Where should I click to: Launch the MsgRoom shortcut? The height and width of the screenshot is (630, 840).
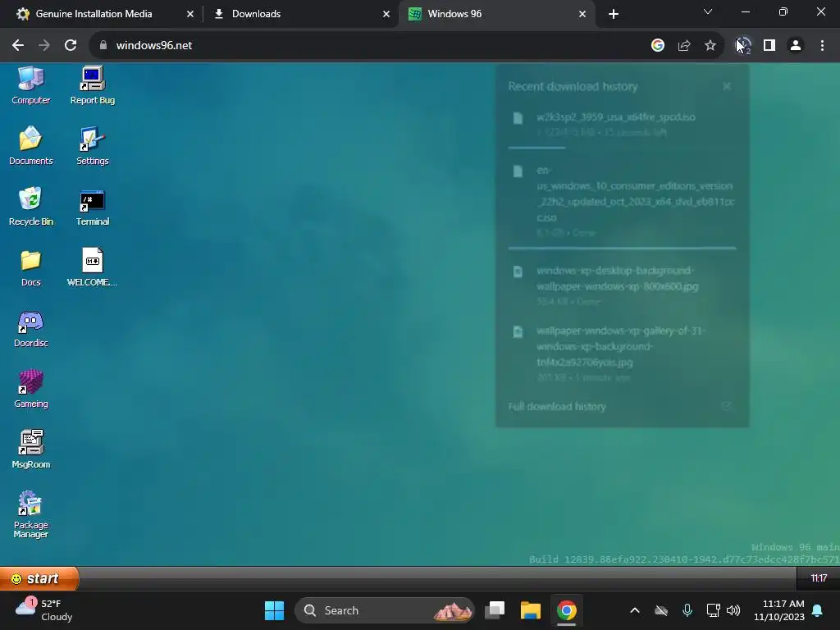point(31,450)
